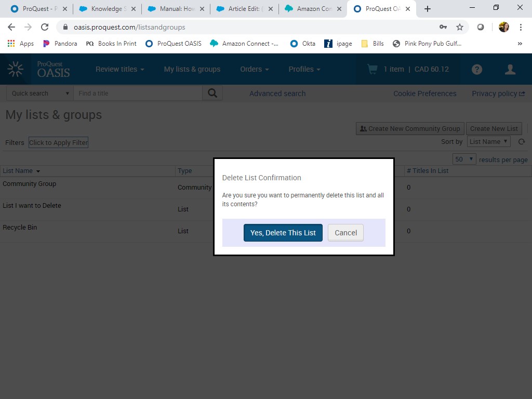Image resolution: width=532 pixels, height=399 pixels.
Task: Expand the List Name sort dropdown
Action: (488, 142)
